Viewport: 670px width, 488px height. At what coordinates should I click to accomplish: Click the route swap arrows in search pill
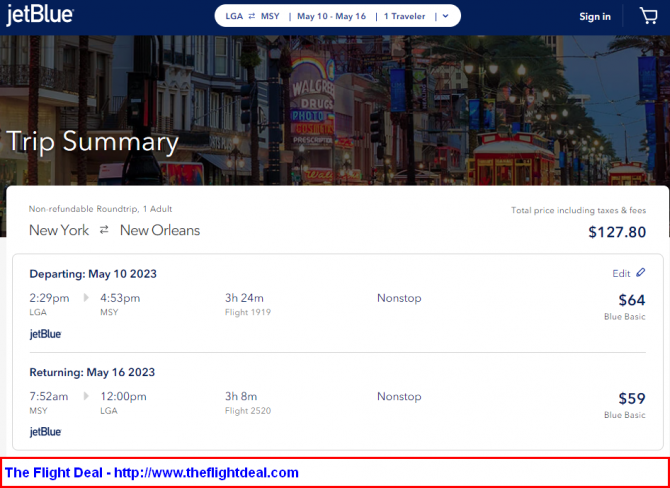252,16
